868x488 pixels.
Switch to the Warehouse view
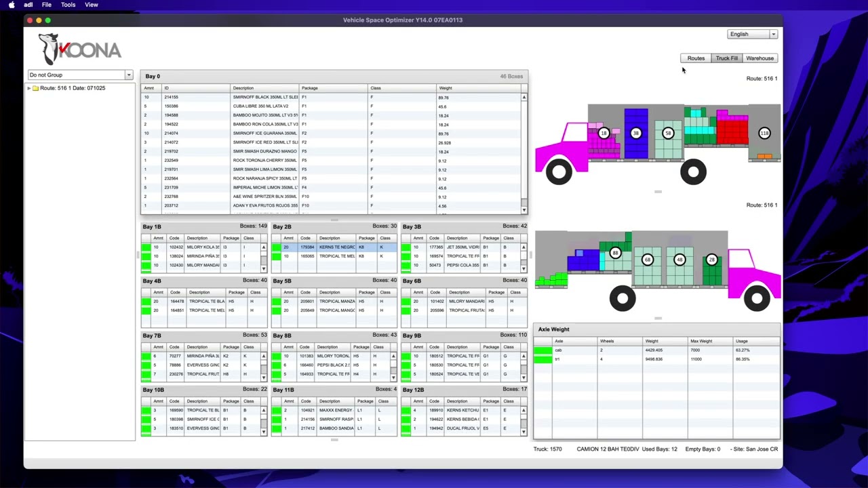coord(759,58)
